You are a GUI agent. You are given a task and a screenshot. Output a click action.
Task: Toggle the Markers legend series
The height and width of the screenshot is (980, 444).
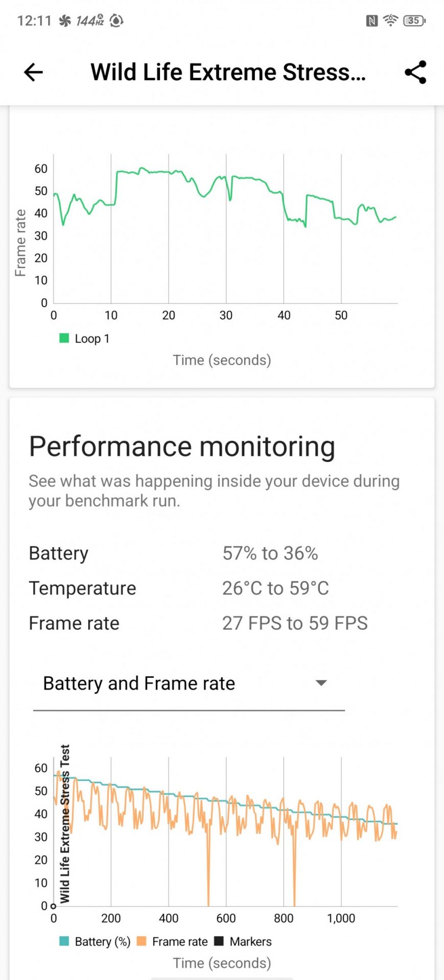tap(243, 942)
